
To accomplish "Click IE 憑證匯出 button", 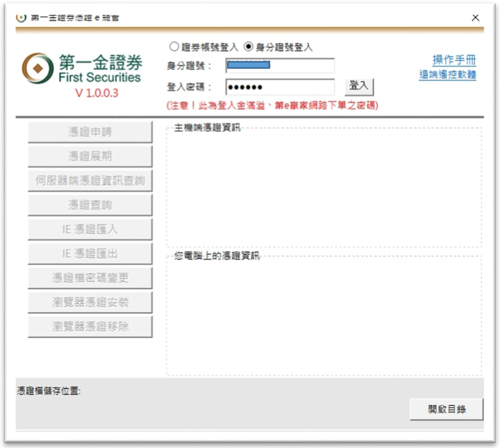I will point(90,254).
